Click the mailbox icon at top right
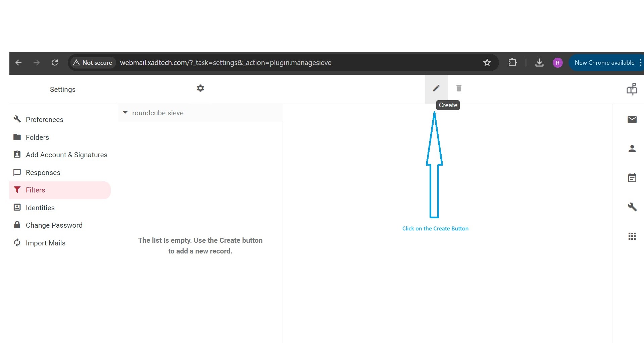Viewport: 644px width, 343px height. [632, 89]
